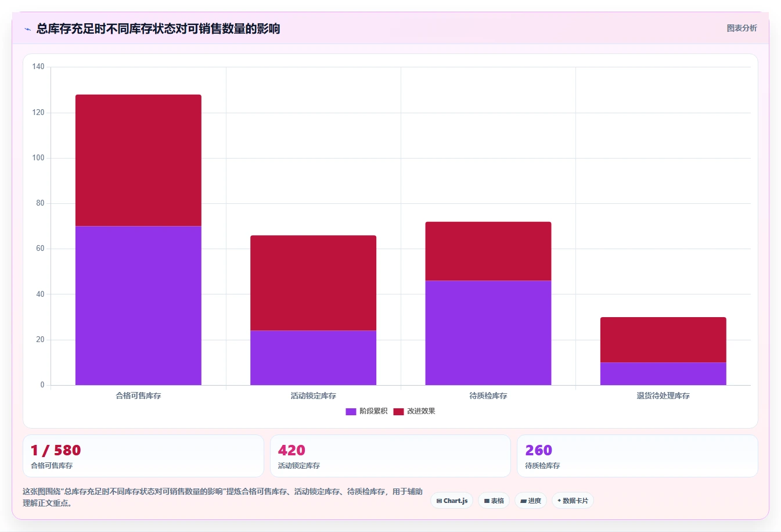
Task: Click the y-axis value 140
Action: point(38,67)
